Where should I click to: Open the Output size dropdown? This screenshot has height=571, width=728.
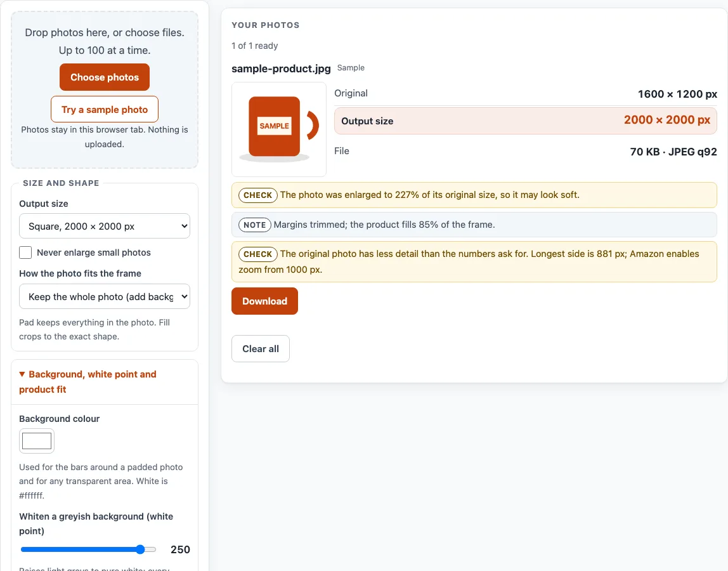point(105,226)
